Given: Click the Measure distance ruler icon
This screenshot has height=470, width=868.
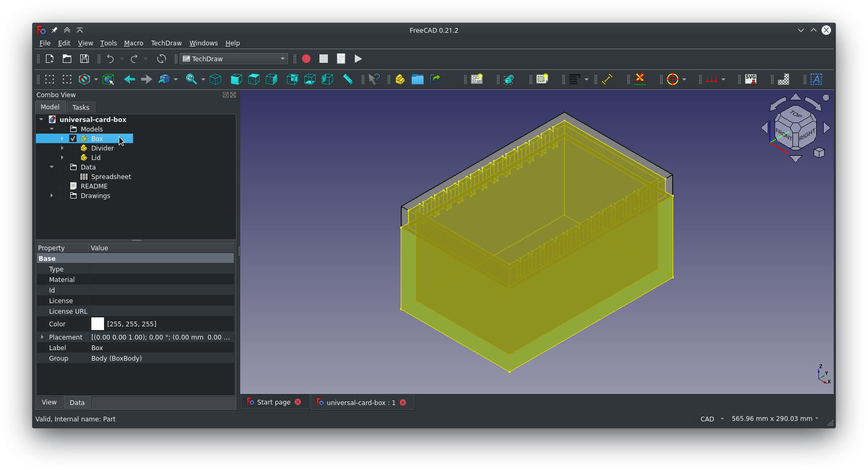Looking at the screenshot, I should (347, 79).
